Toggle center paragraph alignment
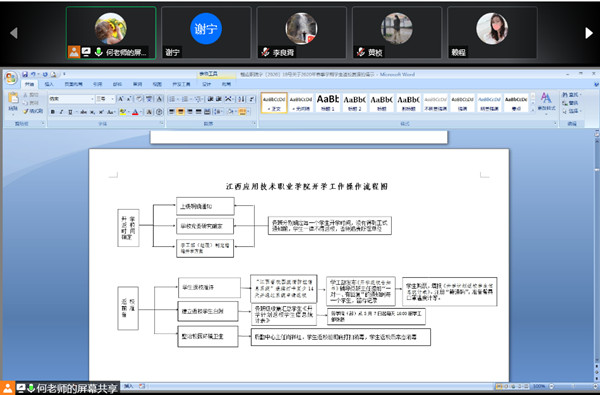This screenshot has height=395, width=600. 181,112
